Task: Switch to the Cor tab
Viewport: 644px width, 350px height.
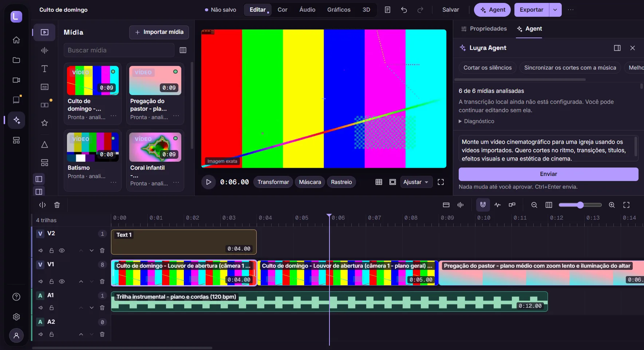Action: tap(282, 10)
